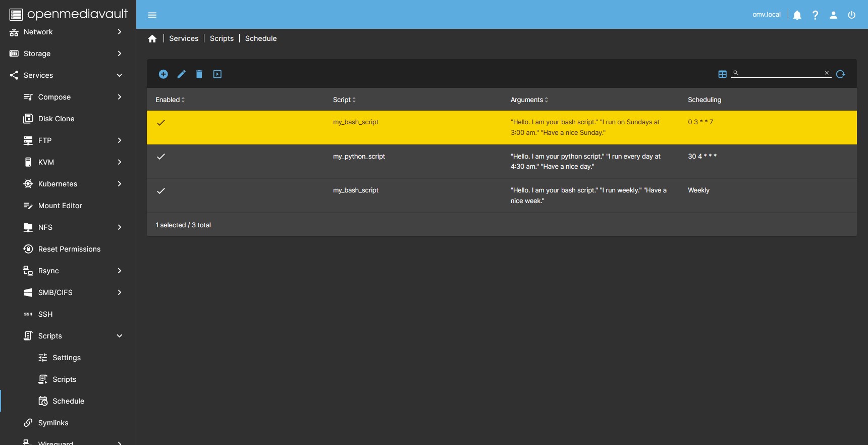Screen dimensions: 868x445
Task: Click the delete trash icon
Action: click(199, 74)
